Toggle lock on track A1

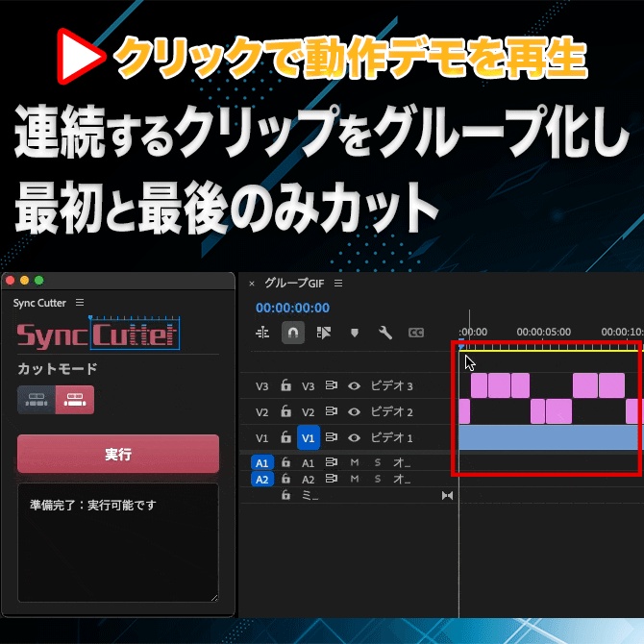[x=285, y=463]
